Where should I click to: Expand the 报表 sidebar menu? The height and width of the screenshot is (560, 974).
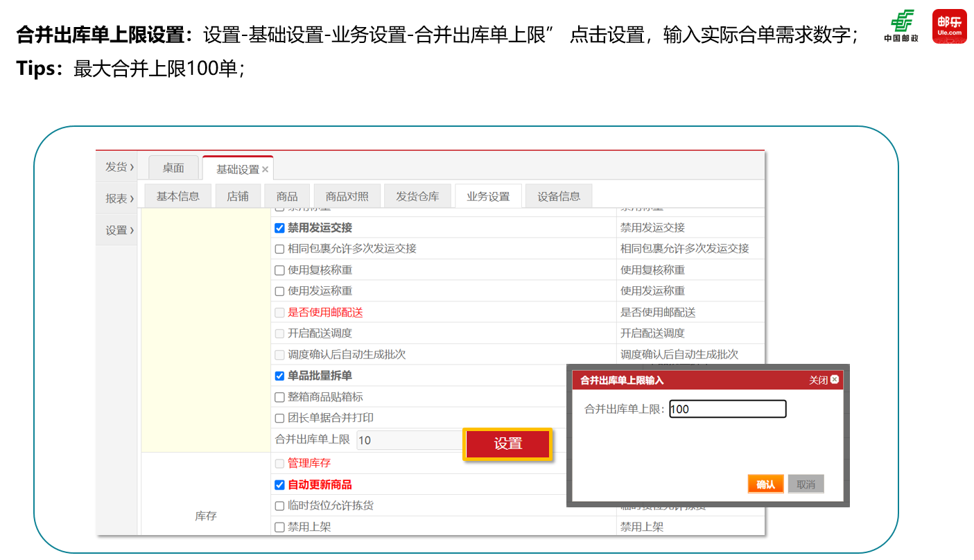(116, 199)
